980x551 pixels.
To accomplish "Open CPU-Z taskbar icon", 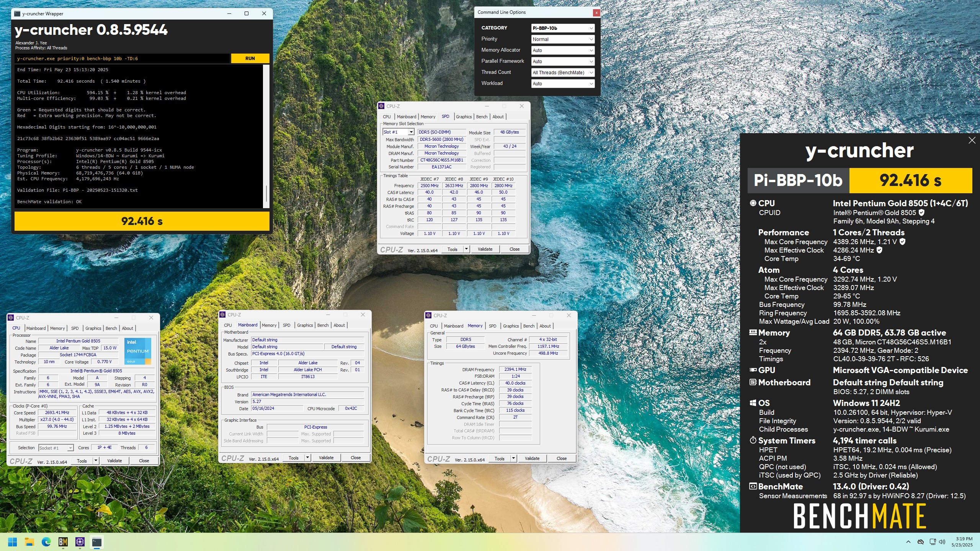I will 80,542.
